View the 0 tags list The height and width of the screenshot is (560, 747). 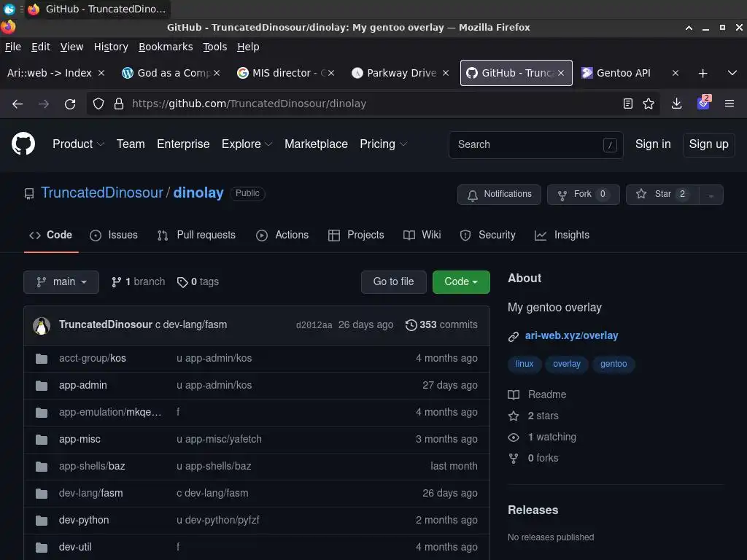coord(198,282)
